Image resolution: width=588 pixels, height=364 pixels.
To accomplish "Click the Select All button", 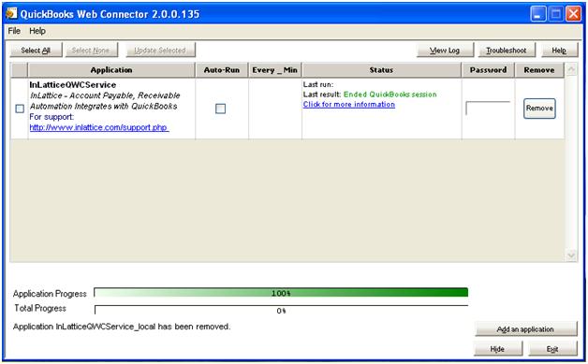I will pyautogui.click(x=36, y=51).
